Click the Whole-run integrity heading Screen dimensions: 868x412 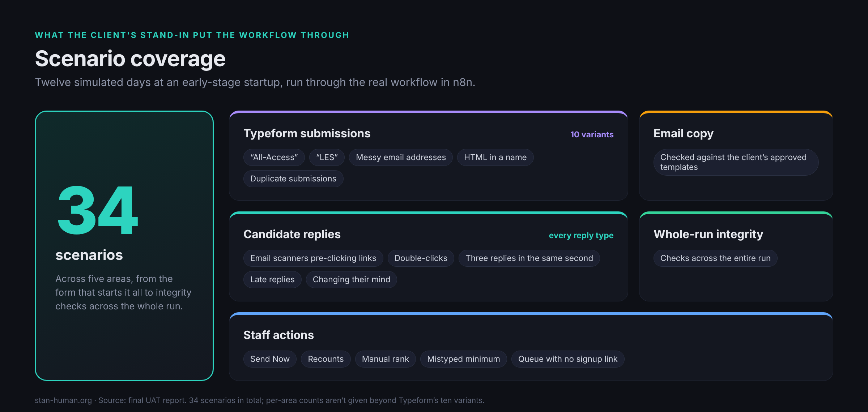coord(708,234)
